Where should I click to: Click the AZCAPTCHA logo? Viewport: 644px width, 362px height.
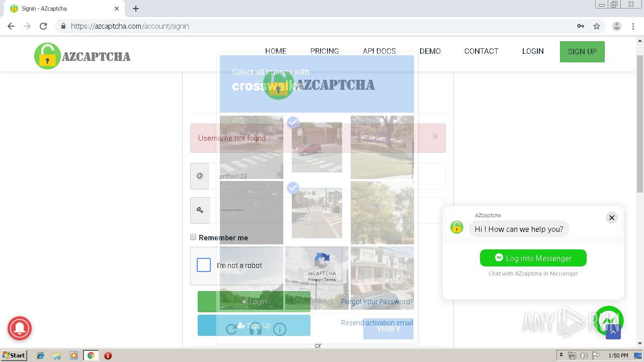pyautogui.click(x=83, y=56)
